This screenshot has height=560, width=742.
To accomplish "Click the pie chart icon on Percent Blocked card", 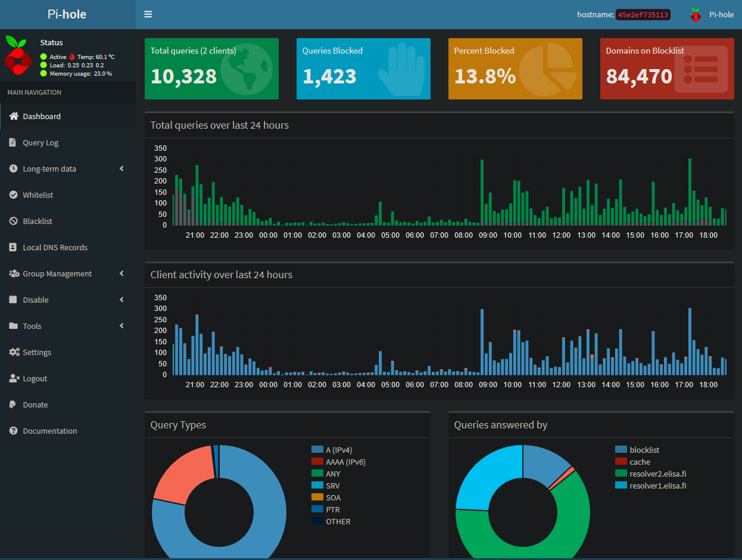I will 547,69.
